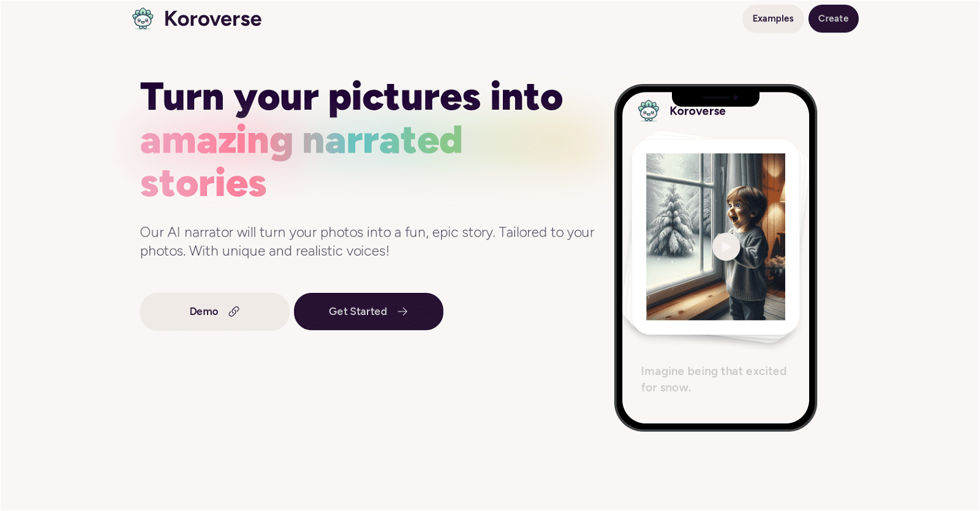Click the mascot logo inside the phone mockup
This screenshot has width=980, height=511.
coord(649,111)
